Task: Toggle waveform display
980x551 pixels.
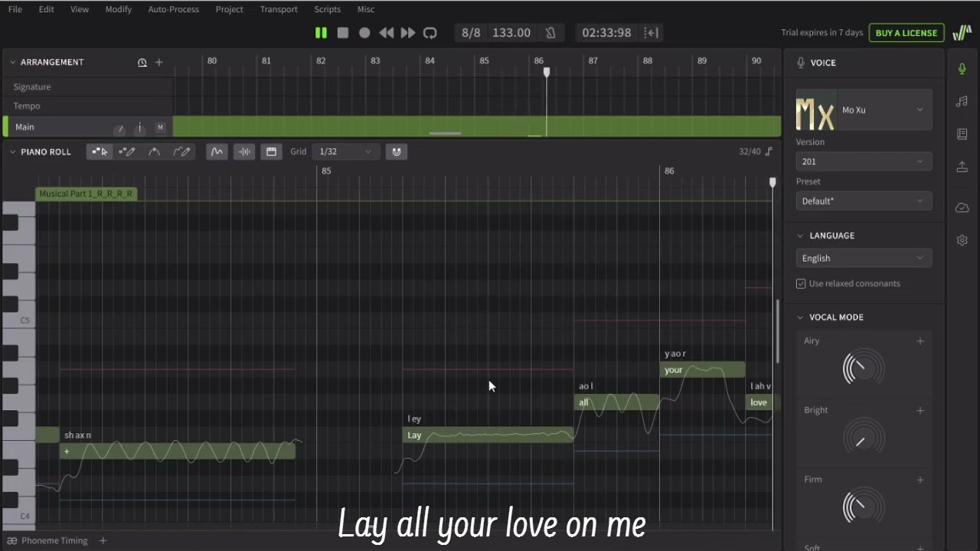Action: (244, 152)
